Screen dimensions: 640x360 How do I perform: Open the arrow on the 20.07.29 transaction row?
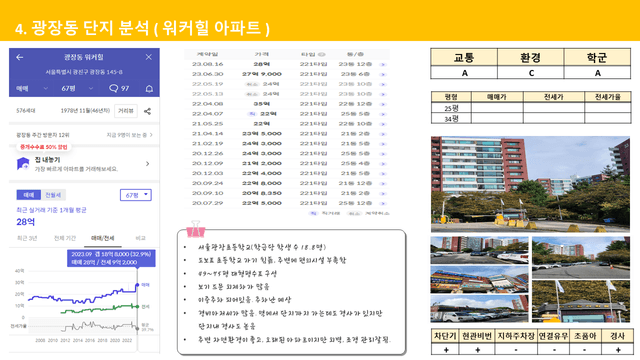click(x=383, y=203)
